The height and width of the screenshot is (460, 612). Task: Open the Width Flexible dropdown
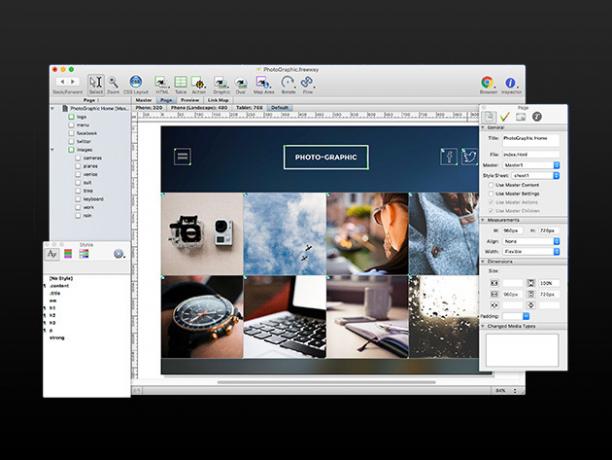531,252
